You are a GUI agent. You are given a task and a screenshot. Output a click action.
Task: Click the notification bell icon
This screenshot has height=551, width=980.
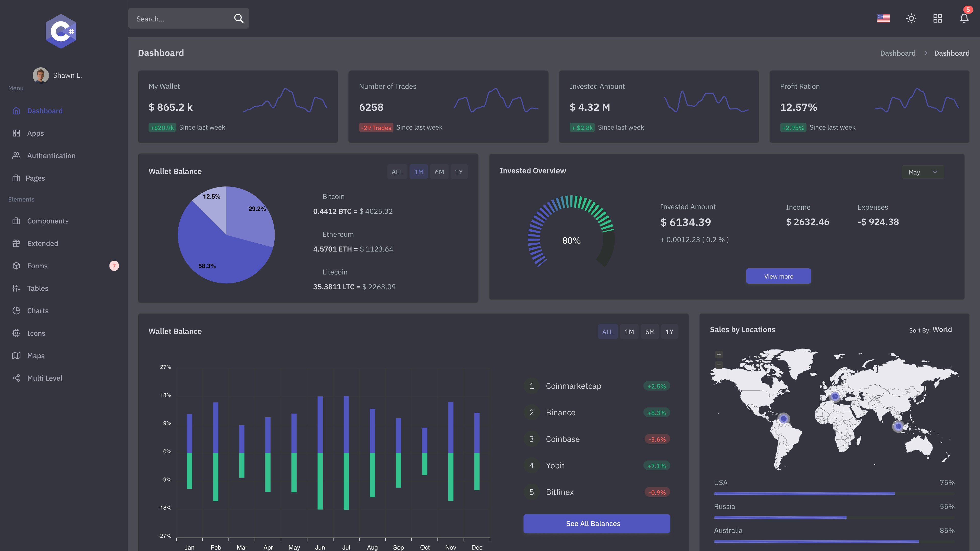point(964,18)
